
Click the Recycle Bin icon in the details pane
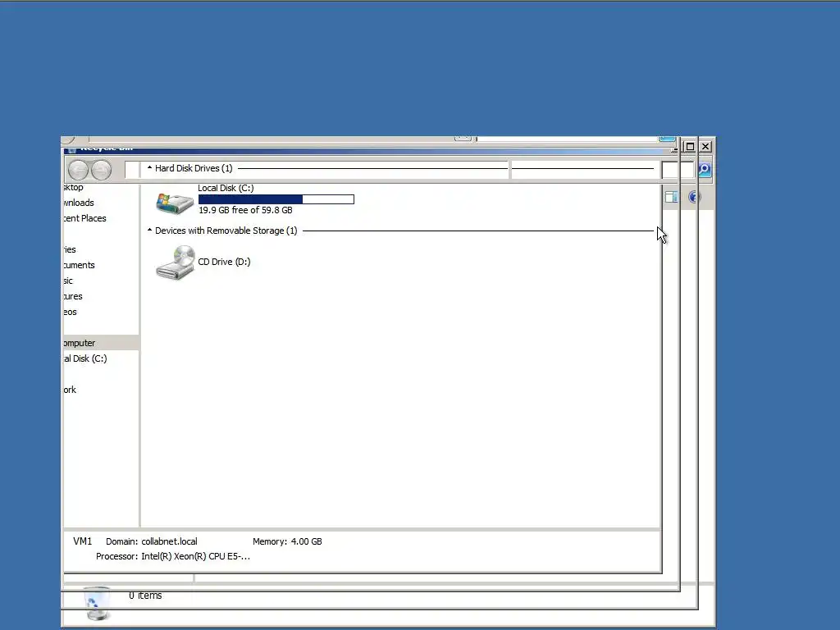[x=97, y=604]
